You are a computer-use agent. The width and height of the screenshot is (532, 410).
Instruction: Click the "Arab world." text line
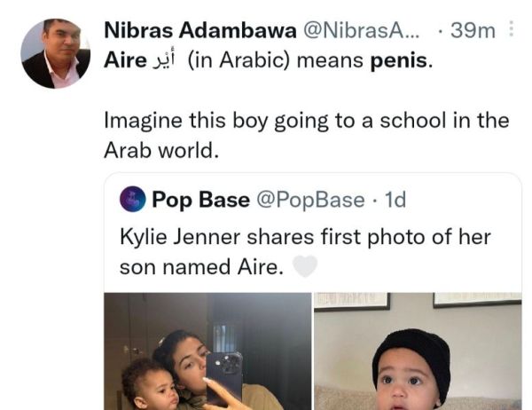(160, 149)
